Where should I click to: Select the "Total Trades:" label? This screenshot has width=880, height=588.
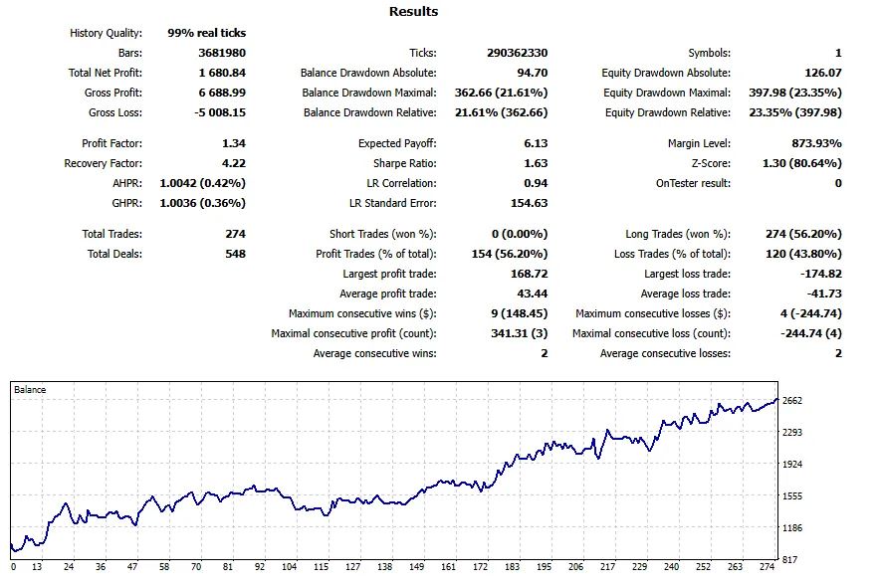[x=111, y=234]
